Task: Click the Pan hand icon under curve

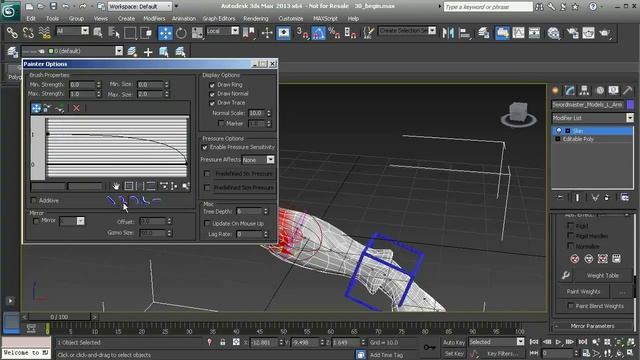Action: [116, 186]
